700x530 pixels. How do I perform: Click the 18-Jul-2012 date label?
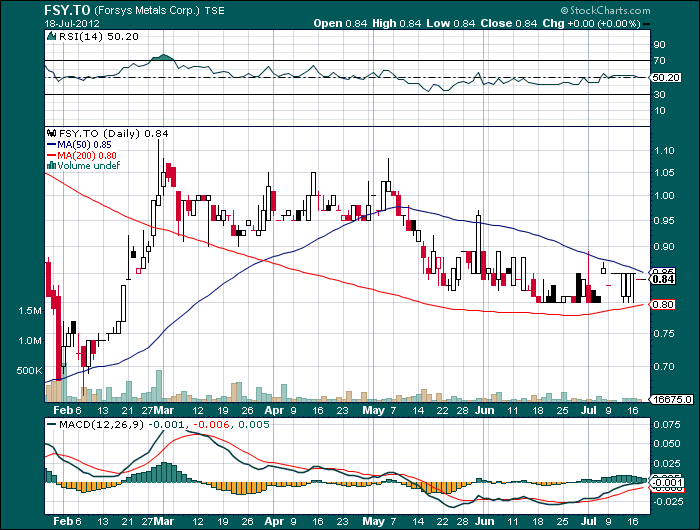click(72, 24)
